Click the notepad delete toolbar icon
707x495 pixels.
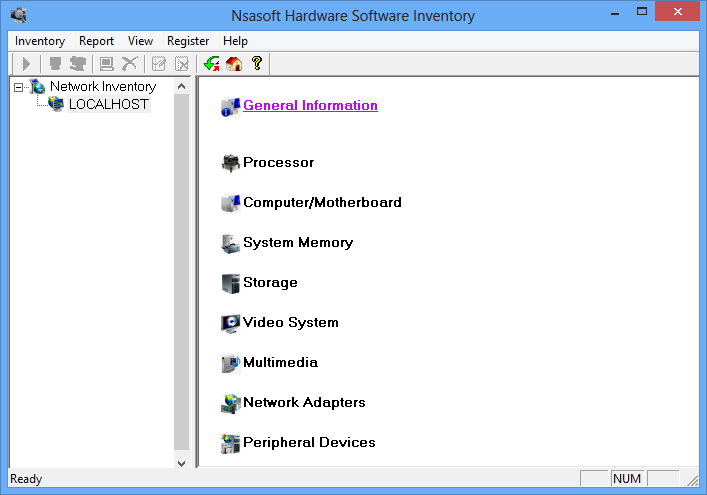click(x=182, y=64)
